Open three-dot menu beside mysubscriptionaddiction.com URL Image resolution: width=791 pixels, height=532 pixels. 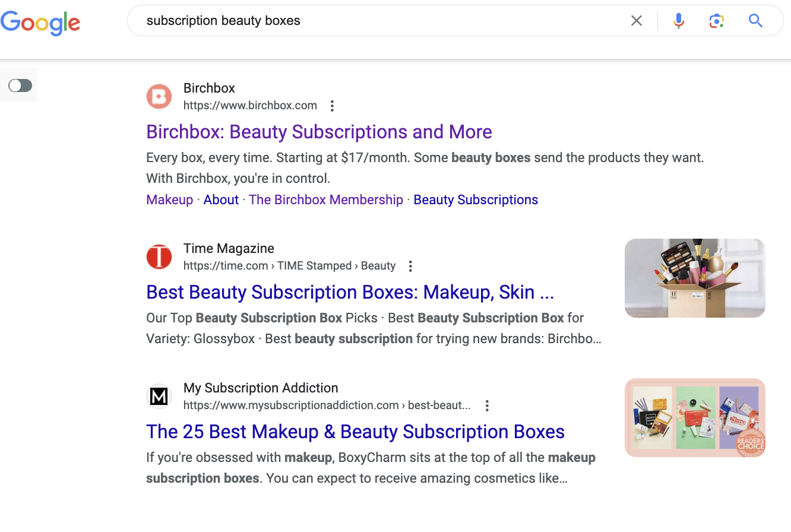pos(487,406)
